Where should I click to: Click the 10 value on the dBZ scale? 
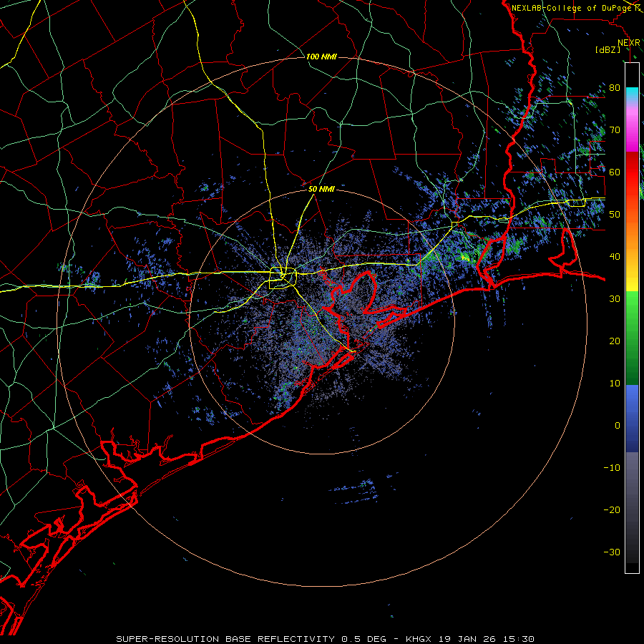(x=615, y=384)
